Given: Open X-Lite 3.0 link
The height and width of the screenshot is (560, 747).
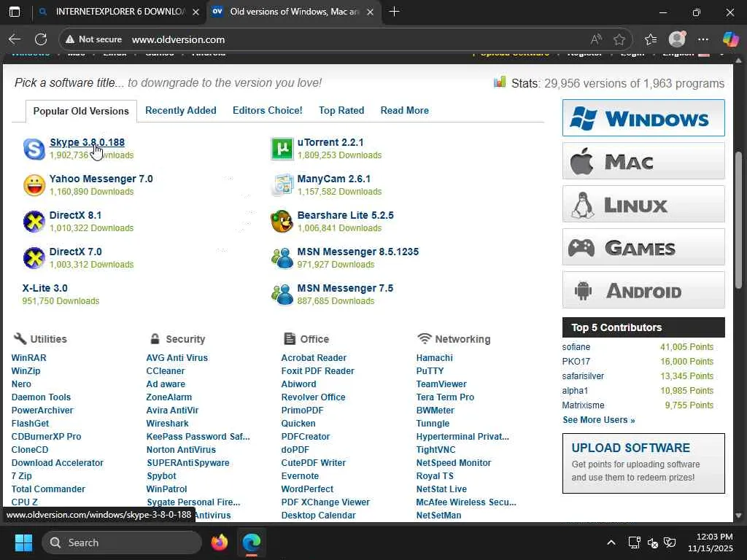Looking at the screenshot, I should [44, 288].
